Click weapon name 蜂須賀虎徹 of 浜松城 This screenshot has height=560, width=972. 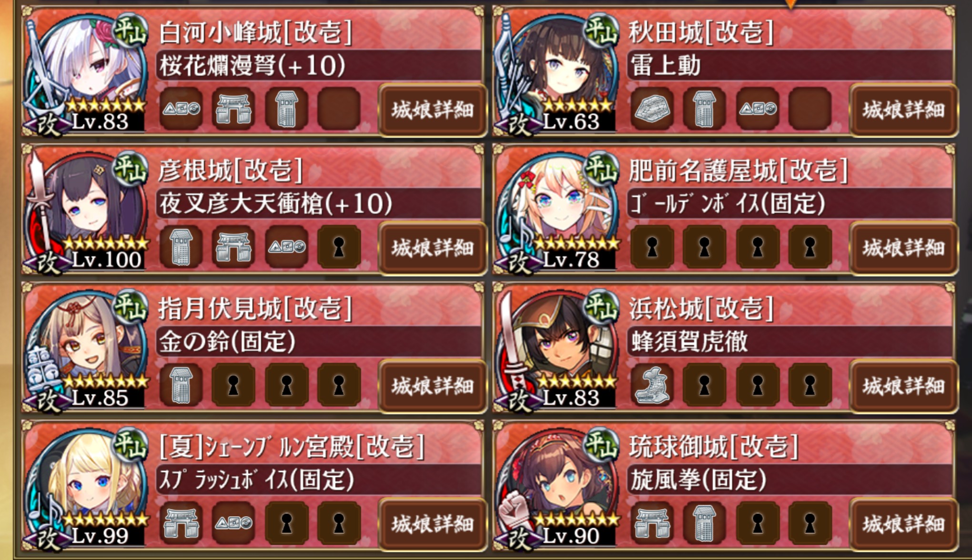coord(689,341)
